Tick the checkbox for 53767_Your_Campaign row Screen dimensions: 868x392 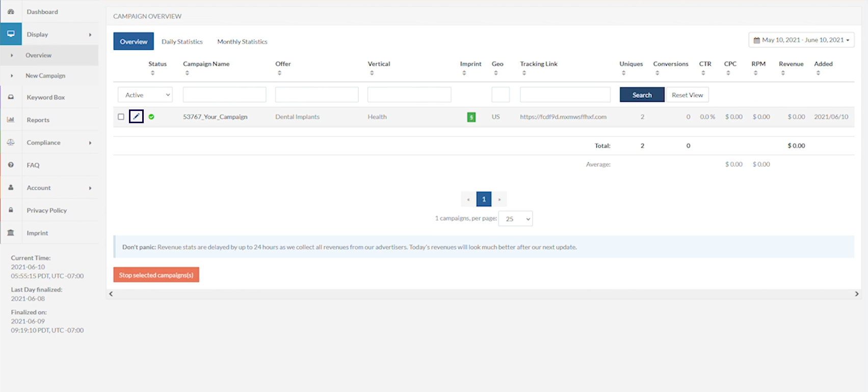(121, 117)
